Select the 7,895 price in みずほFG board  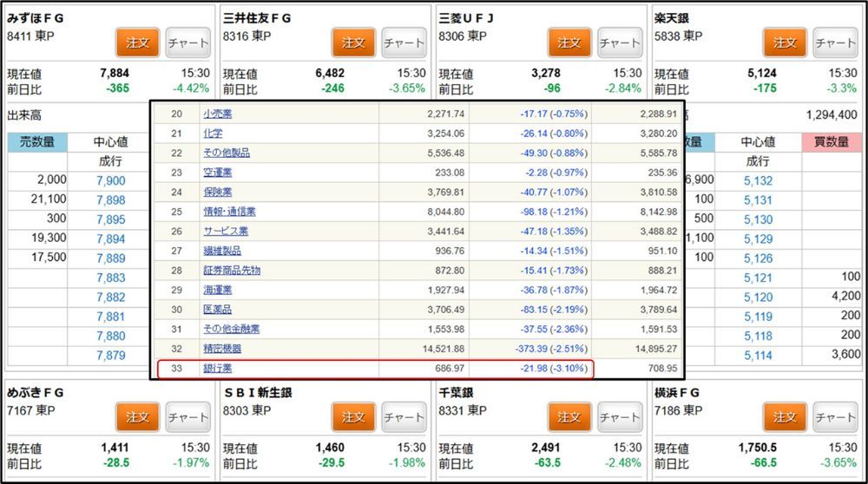coord(111,219)
